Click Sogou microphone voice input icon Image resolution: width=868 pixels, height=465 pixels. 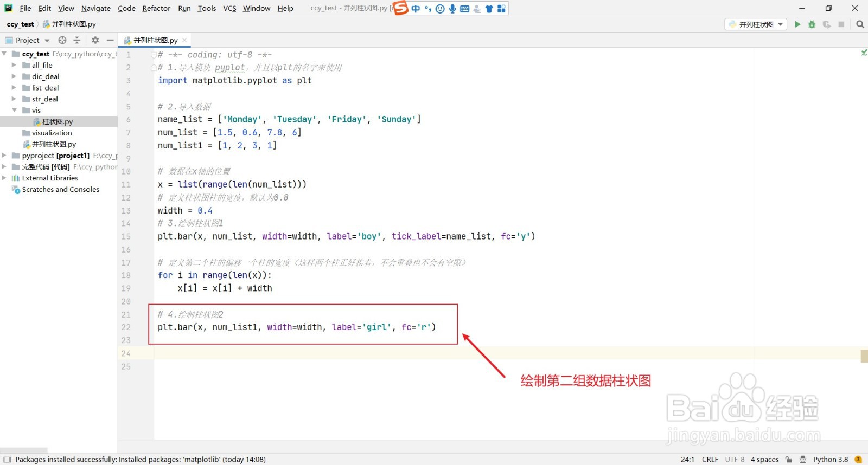(x=452, y=9)
